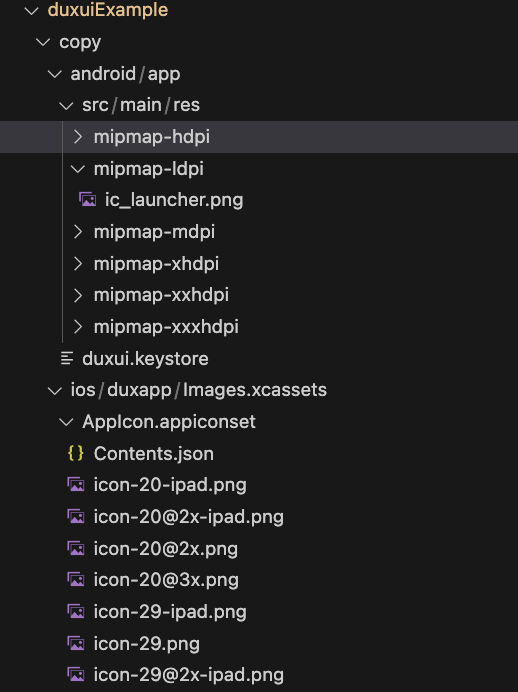The image size is (518, 692).
Task: Collapse the copy folder chevron
Action: point(43,42)
